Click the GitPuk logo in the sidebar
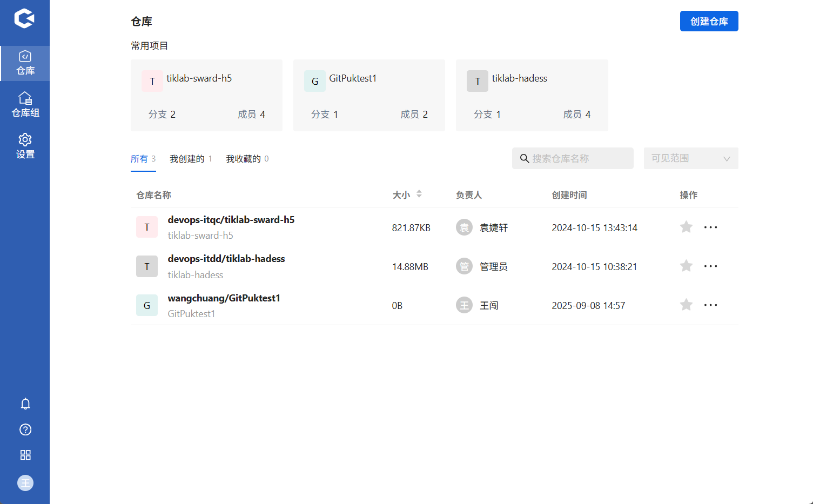 24,18
